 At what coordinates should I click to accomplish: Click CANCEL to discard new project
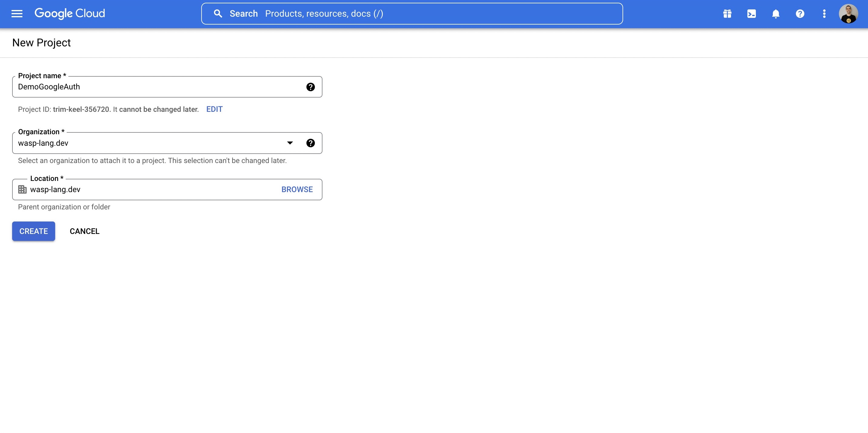coord(84,231)
